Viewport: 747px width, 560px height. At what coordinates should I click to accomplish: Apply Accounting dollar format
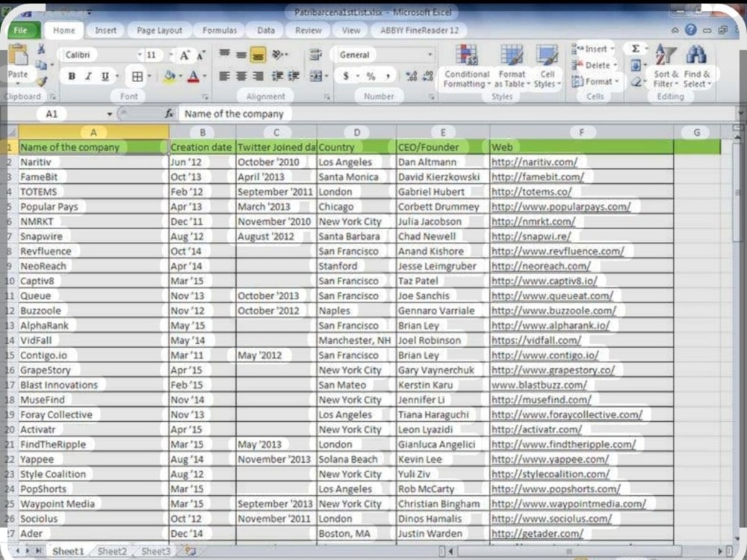346,75
